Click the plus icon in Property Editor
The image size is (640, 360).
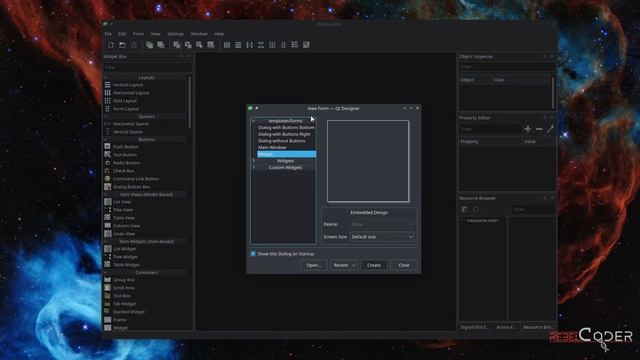click(528, 129)
